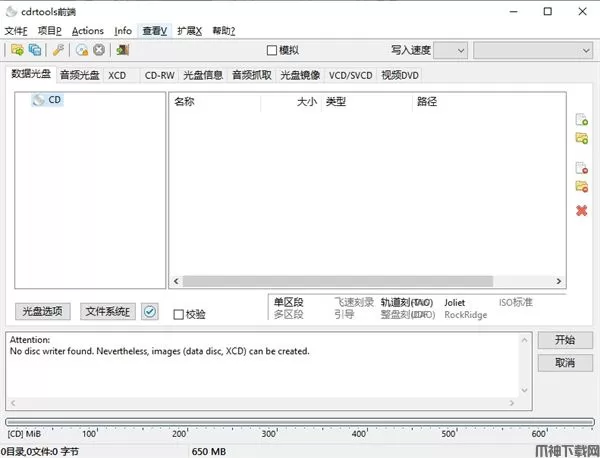Switch to the 光盘镜像 tab

tap(300, 75)
